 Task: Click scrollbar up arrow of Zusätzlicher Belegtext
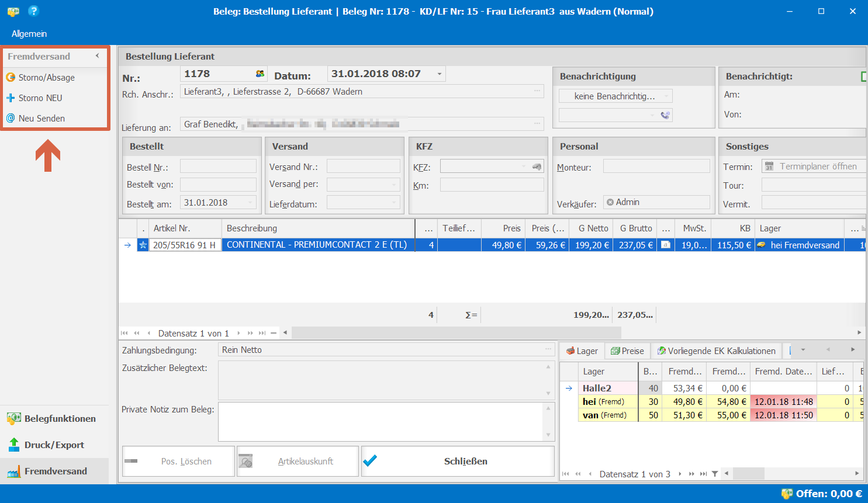tap(548, 366)
